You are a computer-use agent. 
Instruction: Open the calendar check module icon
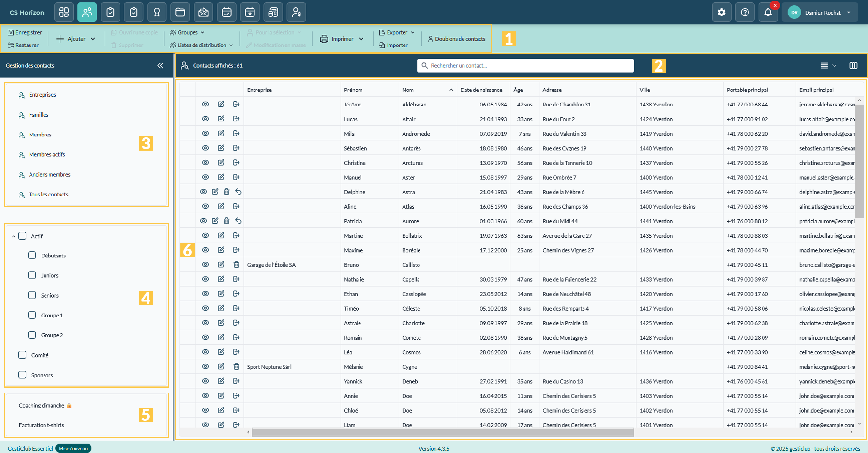(226, 12)
